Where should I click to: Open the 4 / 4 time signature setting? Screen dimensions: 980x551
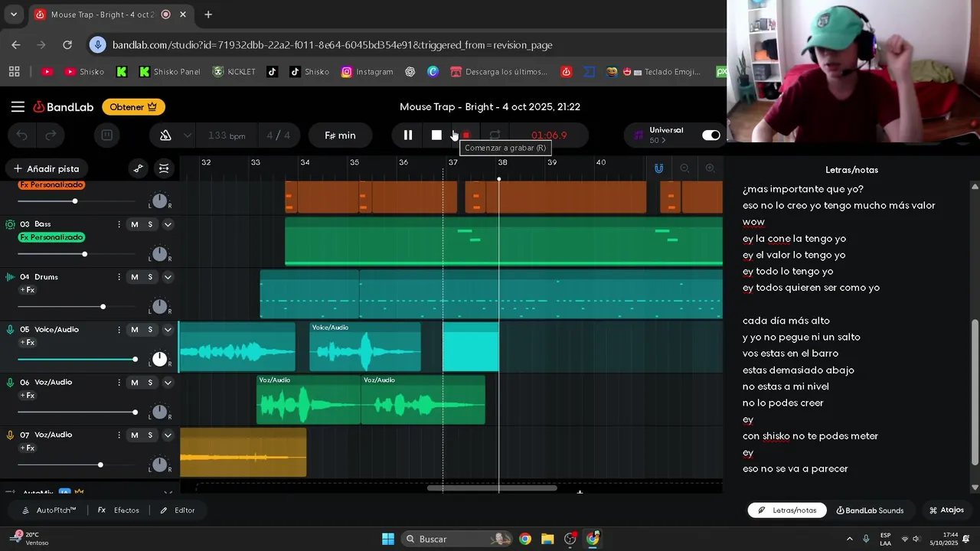coord(279,135)
